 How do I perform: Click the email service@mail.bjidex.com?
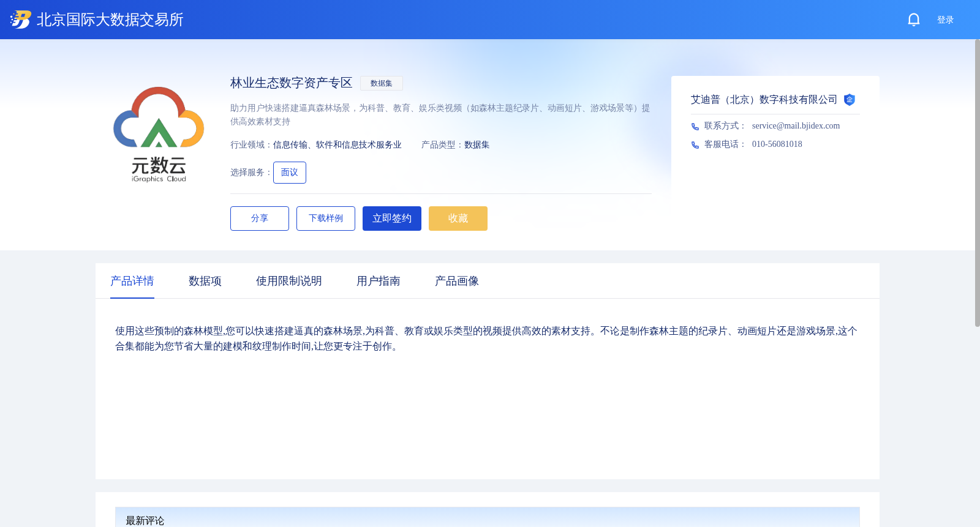[x=796, y=125]
